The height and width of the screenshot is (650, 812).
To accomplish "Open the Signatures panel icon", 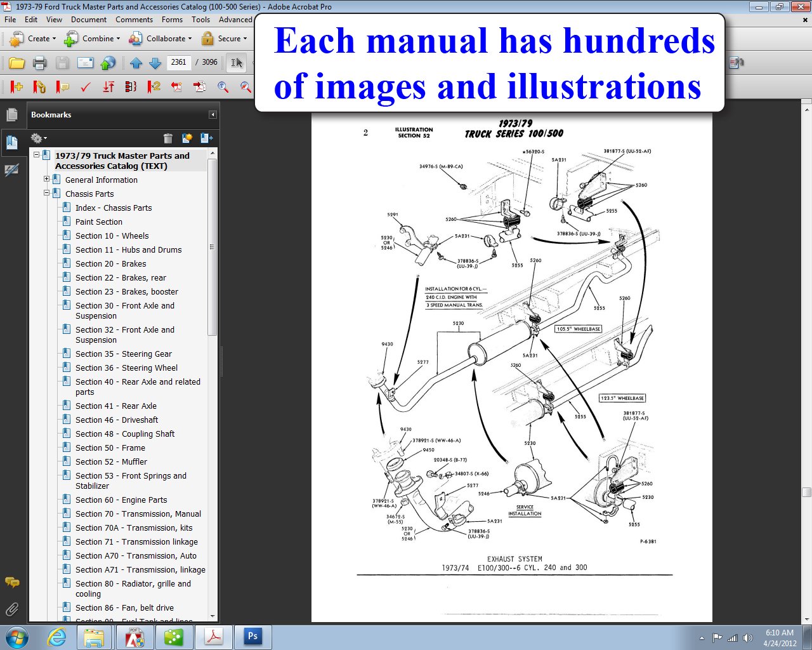I will coord(11,170).
